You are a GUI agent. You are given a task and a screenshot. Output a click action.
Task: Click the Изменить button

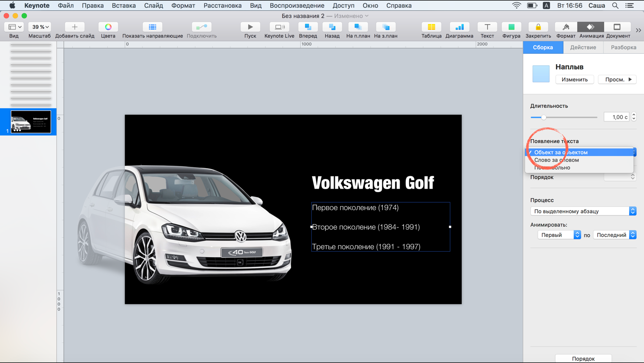574,80
